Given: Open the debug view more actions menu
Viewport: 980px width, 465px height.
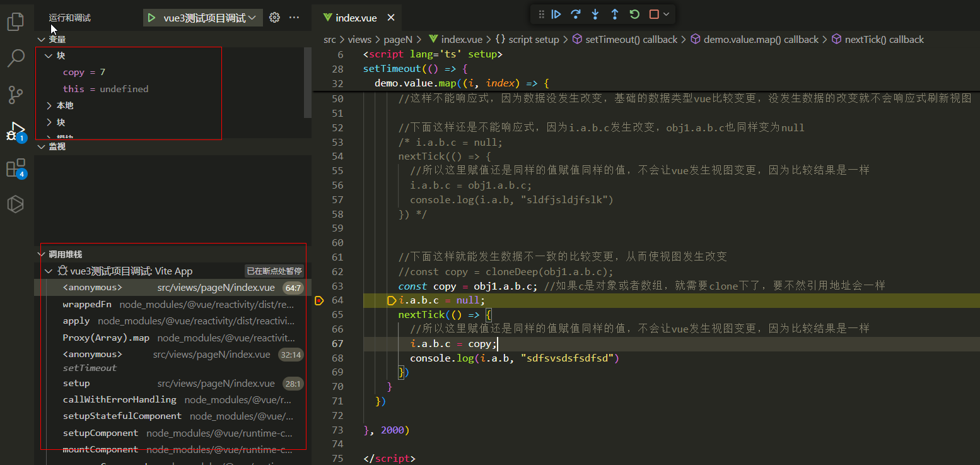Looking at the screenshot, I should [294, 18].
